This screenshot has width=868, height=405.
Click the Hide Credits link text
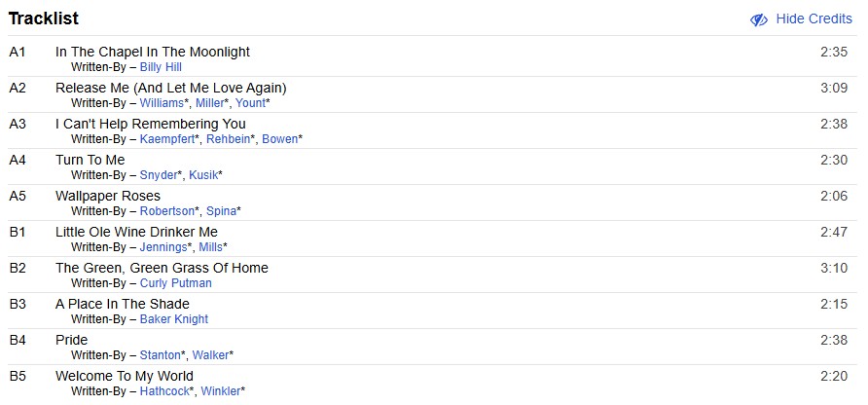pyautogui.click(x=814, y=19)
